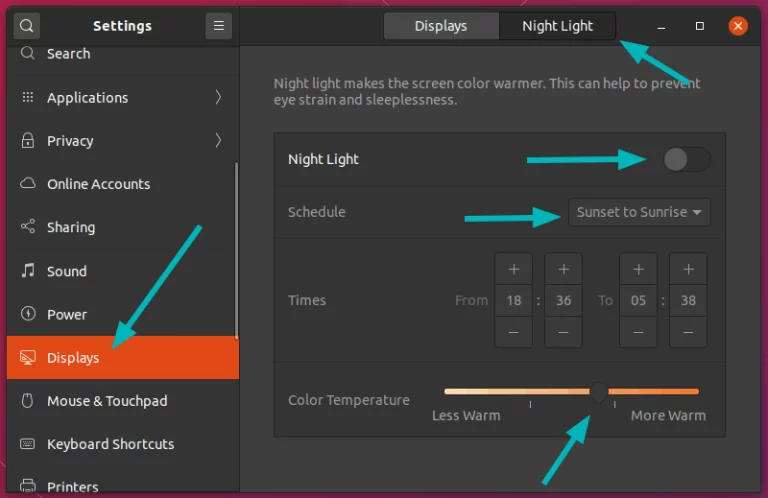Click the Applications grid icon in sidebar
Image resolution: width=768 pixels, height=498 pixels.
pyautogui.click(x=27, y=98)
